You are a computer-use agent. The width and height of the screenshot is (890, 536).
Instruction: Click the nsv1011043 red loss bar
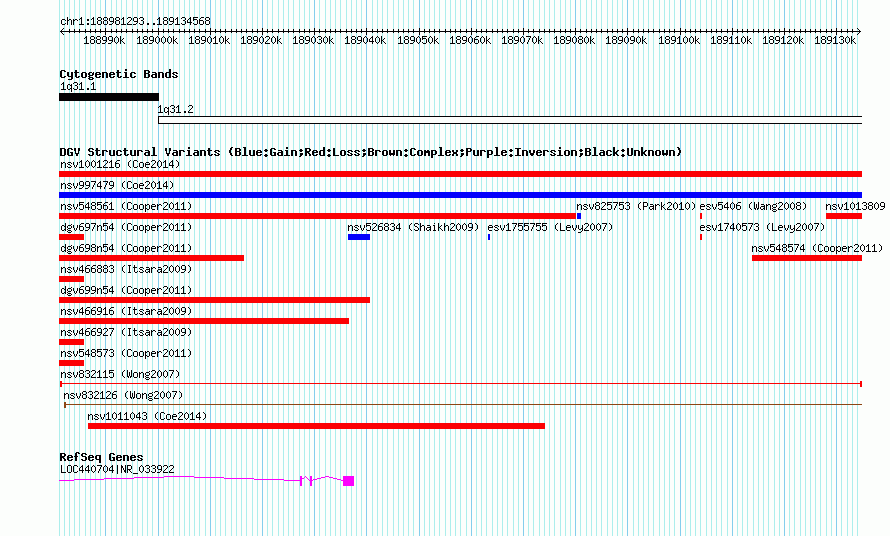(316, 426)
